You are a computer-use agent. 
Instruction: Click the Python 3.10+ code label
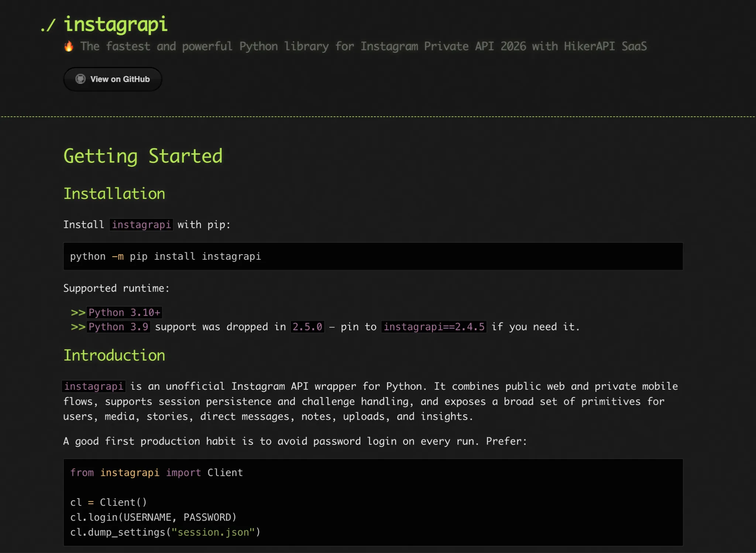124,313
